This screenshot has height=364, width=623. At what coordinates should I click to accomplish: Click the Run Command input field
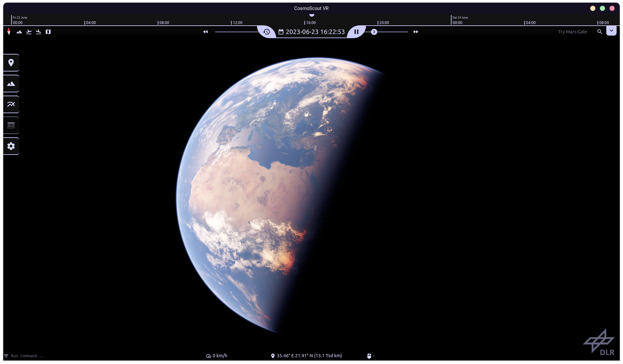tap(27, 356)
